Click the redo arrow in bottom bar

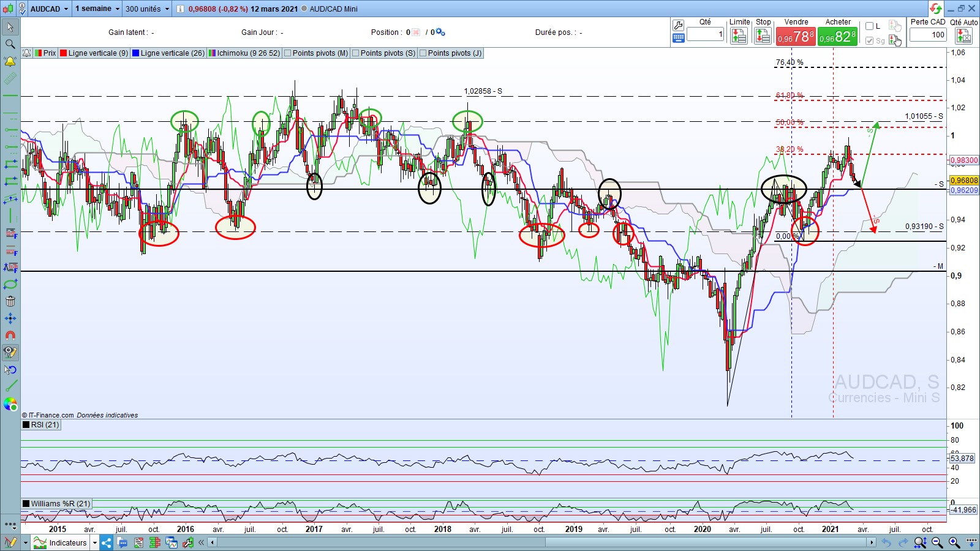(x=903, y=542)
